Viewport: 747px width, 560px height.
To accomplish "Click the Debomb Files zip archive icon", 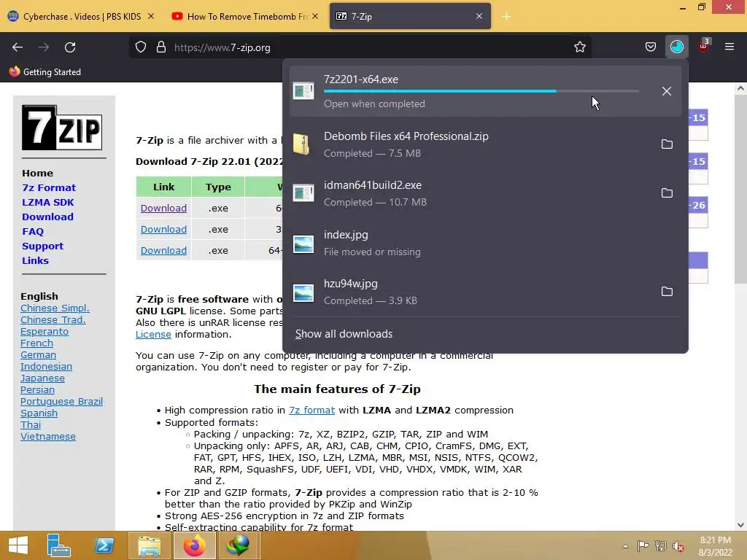I will [302, 144].
